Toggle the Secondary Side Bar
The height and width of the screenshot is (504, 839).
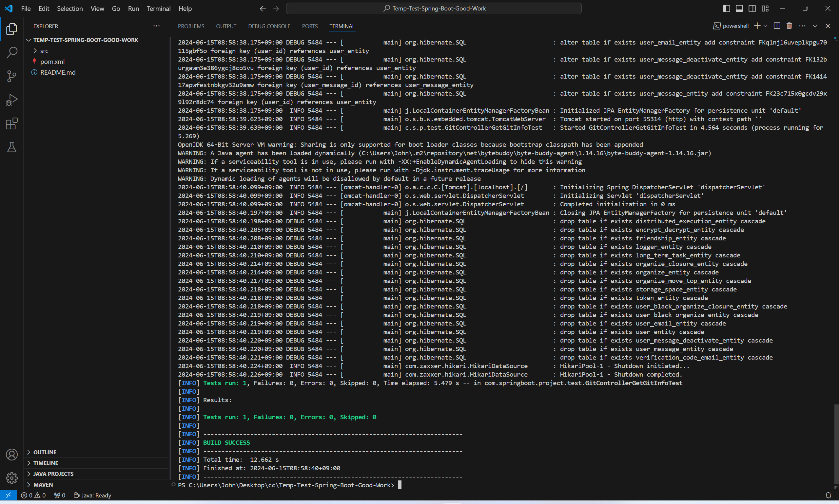click(752, 8)
